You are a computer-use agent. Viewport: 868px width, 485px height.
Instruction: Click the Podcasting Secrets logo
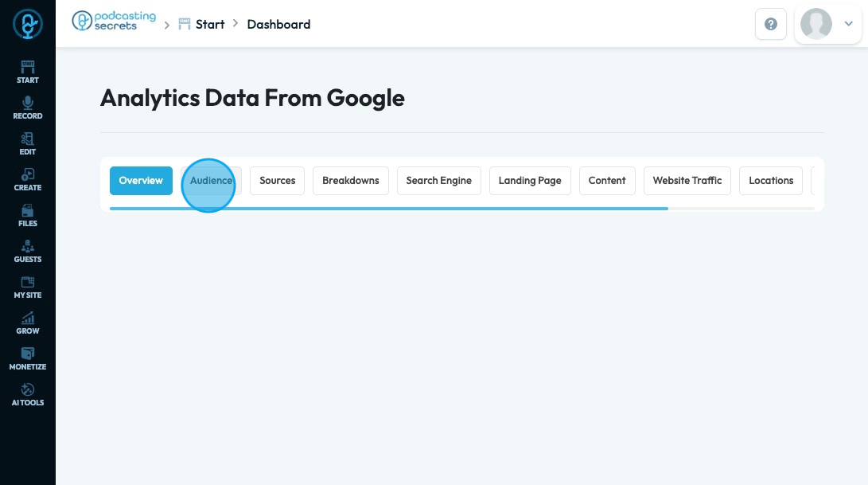(x=114, y=22)
